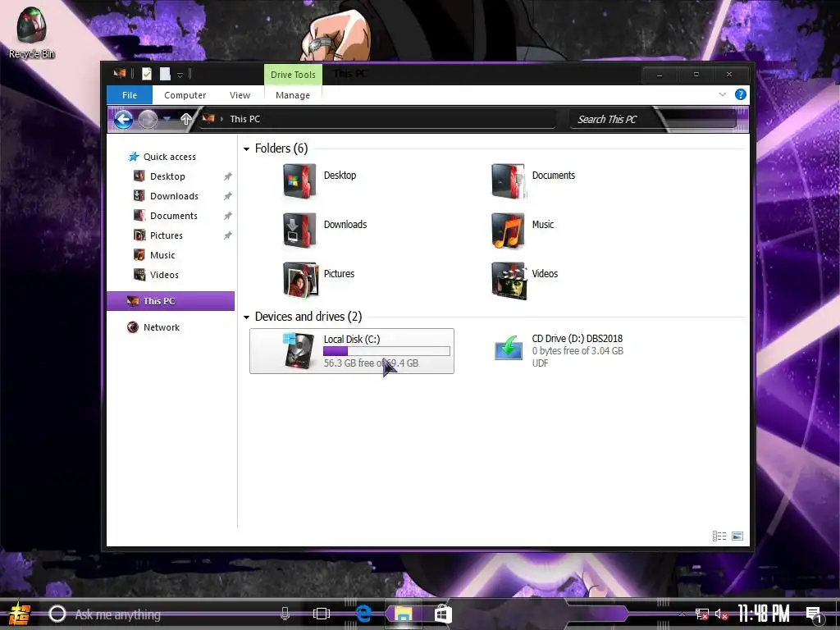
Task: Unpin Documents using its pin icon
Action: [228, 216]
